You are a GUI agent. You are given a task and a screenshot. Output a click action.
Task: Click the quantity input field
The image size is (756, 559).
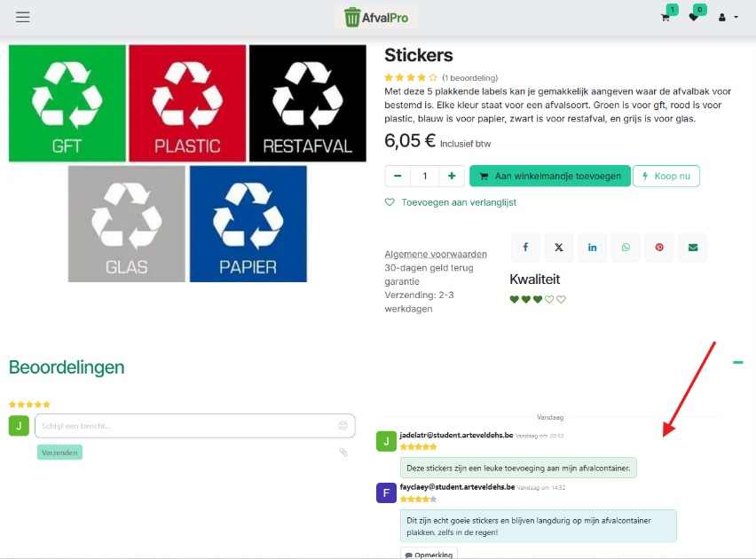tap(425, 176)
